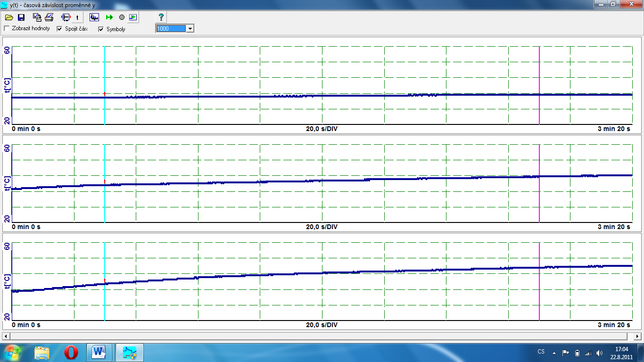Image resolution: width=644 pixels, height=362 pixels.
Task: Click the green arrow start icon
Action: tap(109, 17)
